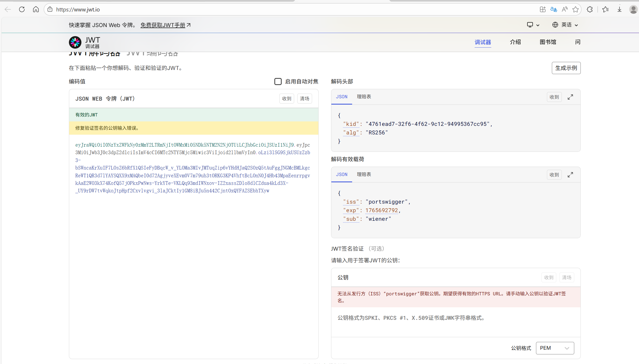This screenshot has height=364, width=639.
Task: Add page to favorites with star icon
Action: (576, 10)
